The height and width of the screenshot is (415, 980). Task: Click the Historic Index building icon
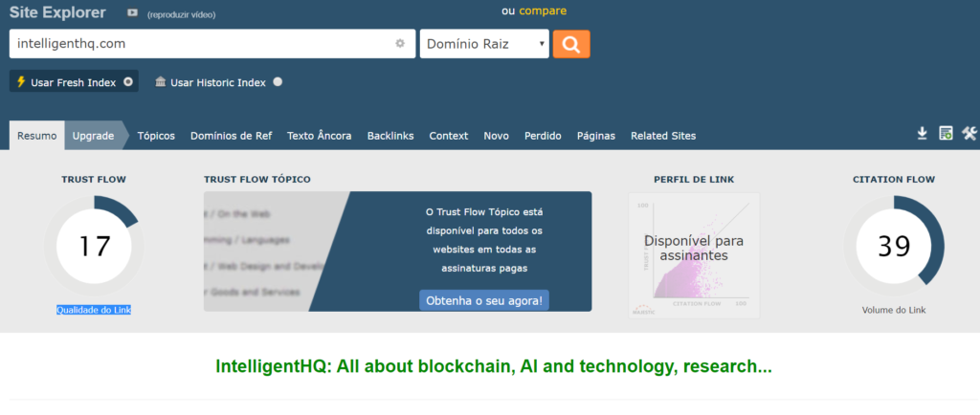point(161,81)
